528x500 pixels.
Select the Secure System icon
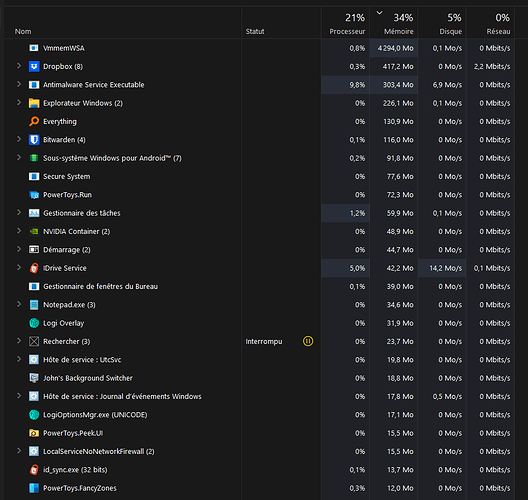click(34, 176)
